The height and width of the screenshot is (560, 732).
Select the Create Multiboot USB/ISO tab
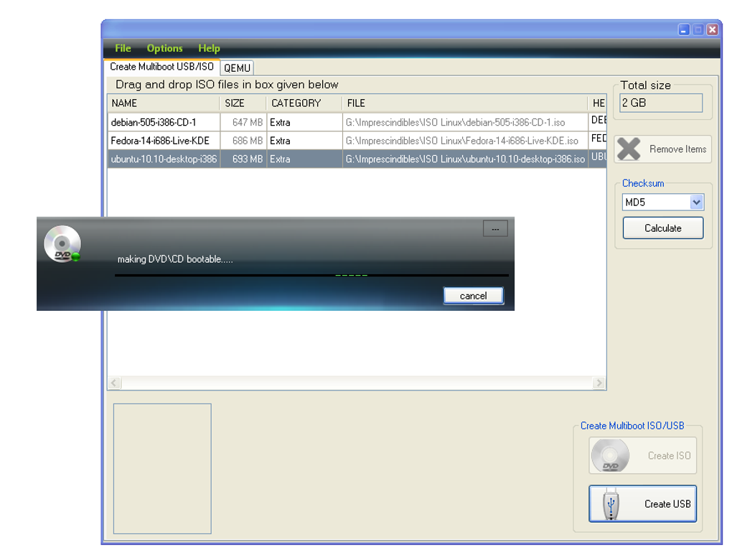tap(161, 67)
